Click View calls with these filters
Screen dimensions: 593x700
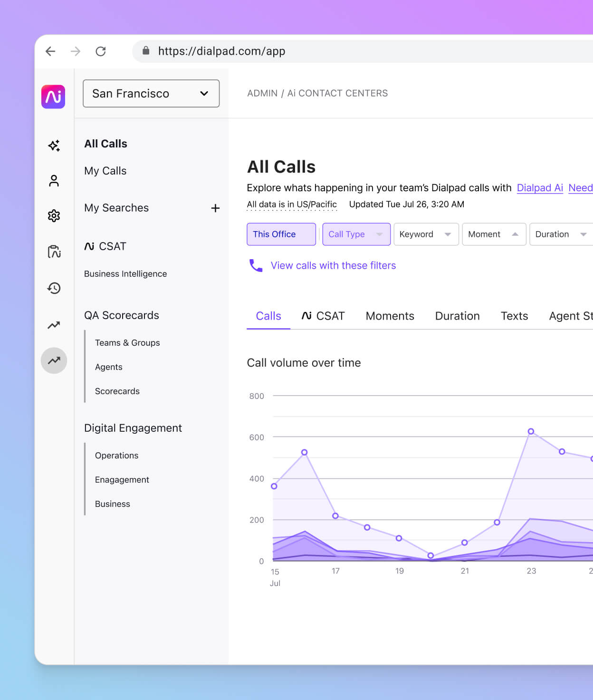pyautogui.click(x=333, y=265)
